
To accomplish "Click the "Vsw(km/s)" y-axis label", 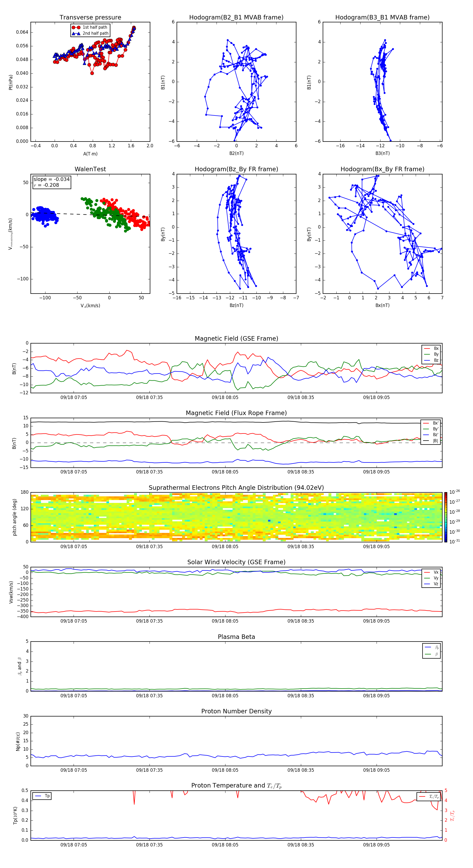I will click(x=11, y=592).
